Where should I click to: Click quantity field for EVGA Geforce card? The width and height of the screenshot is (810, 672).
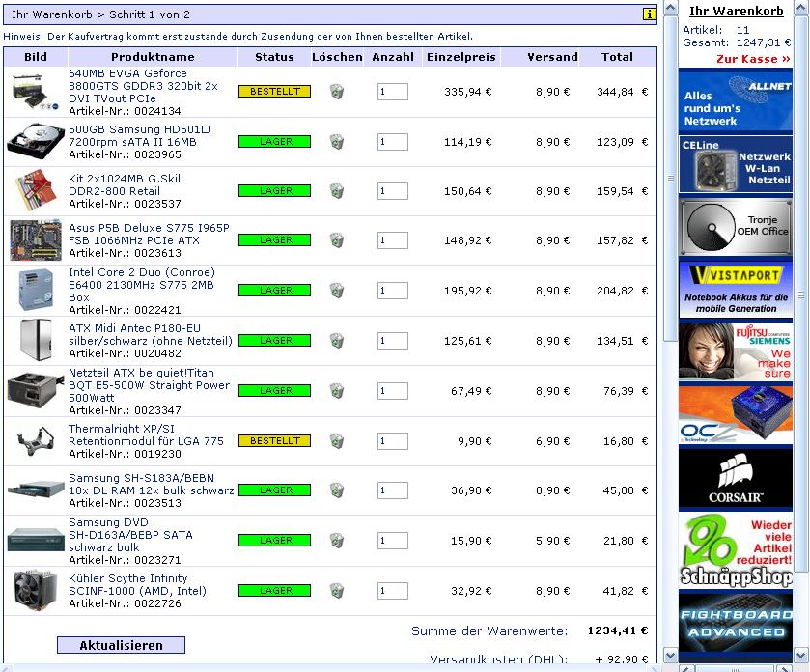(393, 92)
